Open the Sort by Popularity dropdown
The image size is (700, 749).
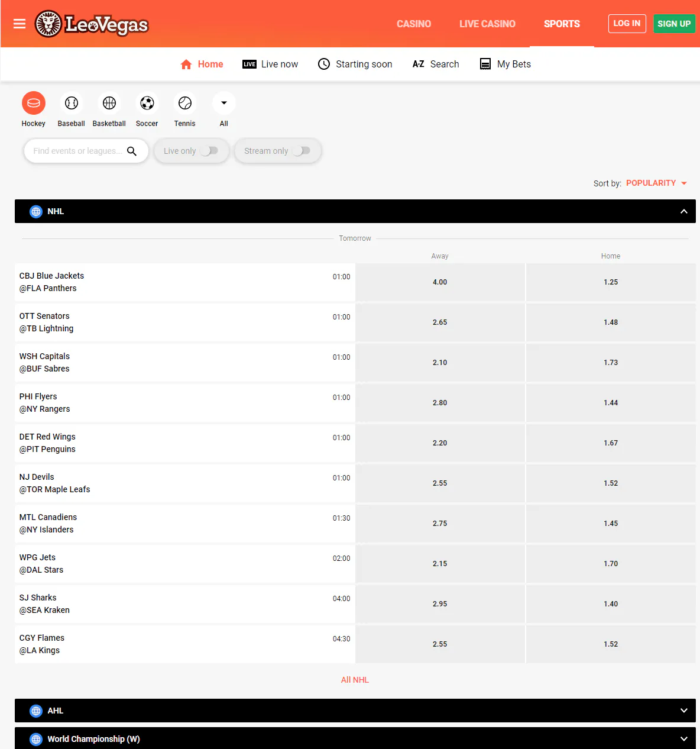[x=656, y=183]
